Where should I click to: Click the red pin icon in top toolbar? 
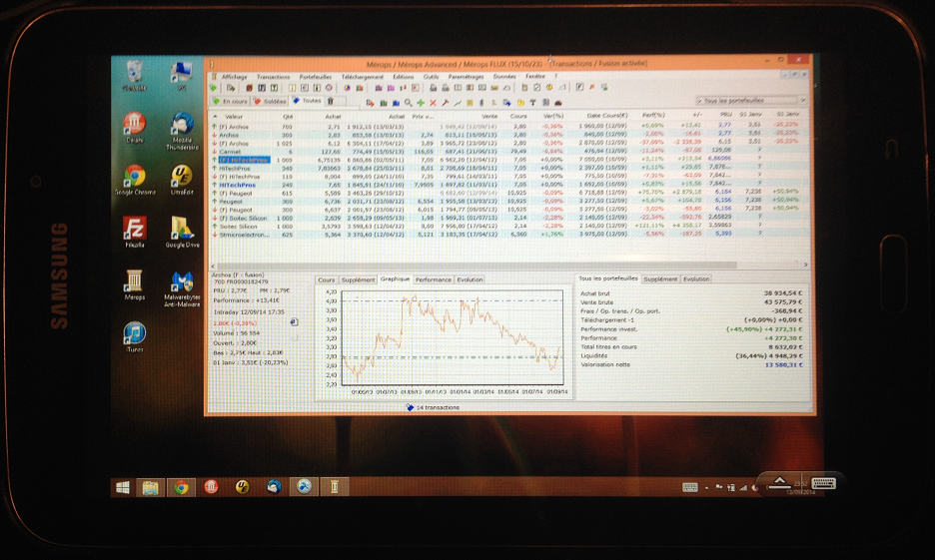[591, 88]
